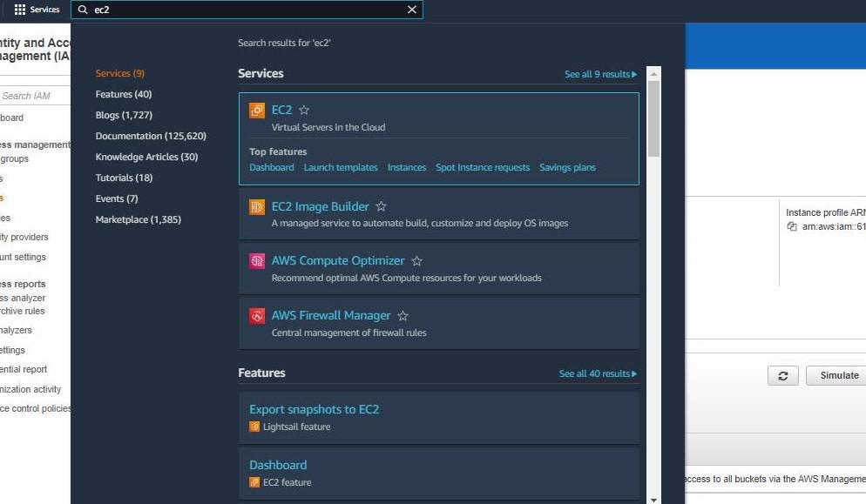Screen dimensions: 866x504
Task: Filter results by Features (40)
Action: point(124,94)
